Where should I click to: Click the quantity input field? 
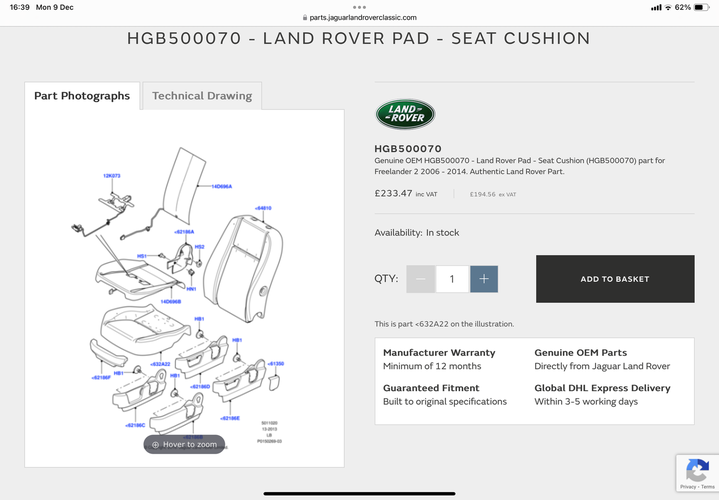tap(452, 279)
